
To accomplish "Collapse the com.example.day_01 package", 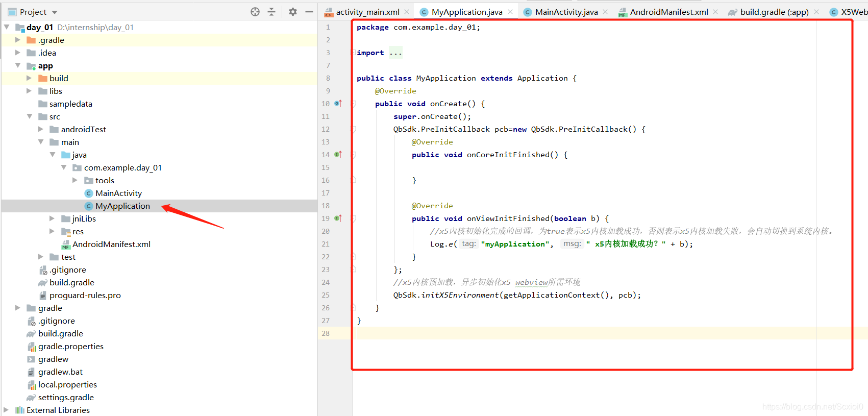I will pos(64,167).
